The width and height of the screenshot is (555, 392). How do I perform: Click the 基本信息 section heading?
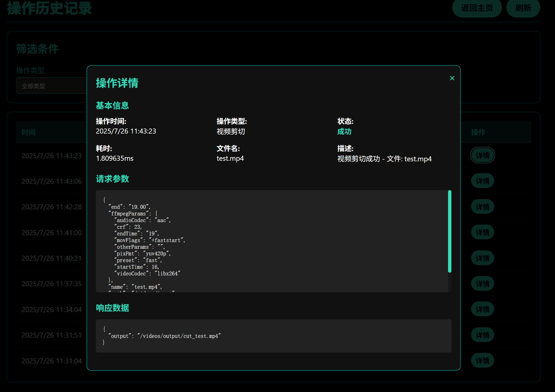(x=112, y=105)
